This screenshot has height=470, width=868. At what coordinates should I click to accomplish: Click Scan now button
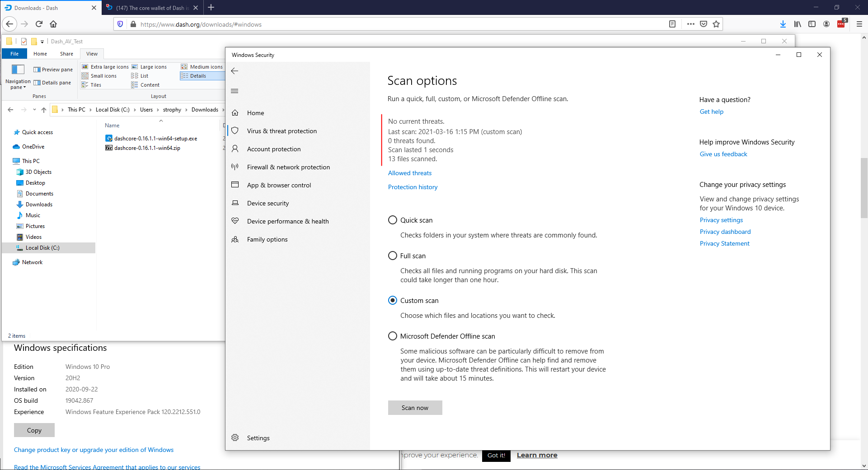(415, 408)
